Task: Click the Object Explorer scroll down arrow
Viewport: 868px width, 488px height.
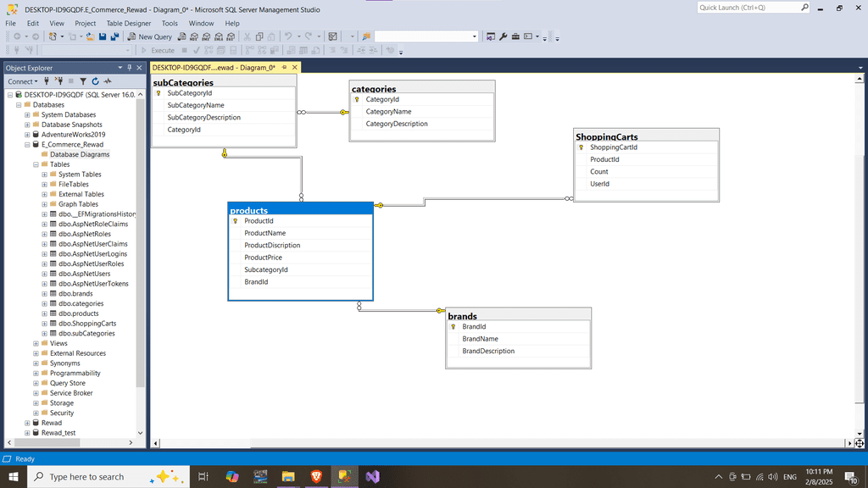Action: [140, 433]
